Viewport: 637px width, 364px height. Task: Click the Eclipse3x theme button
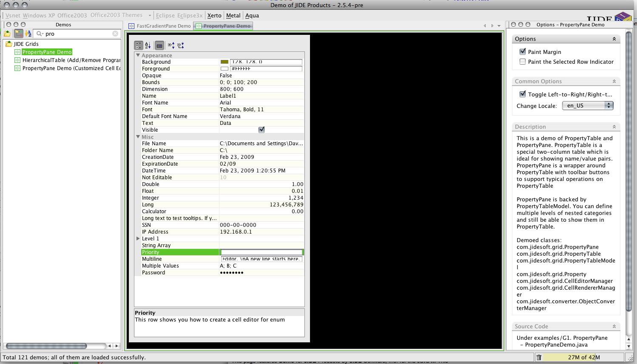click(190, 15)
